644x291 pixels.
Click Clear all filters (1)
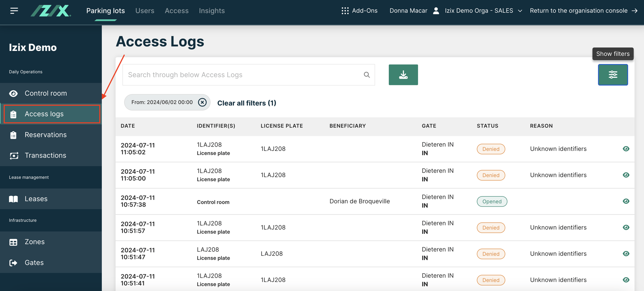[246, 103]
